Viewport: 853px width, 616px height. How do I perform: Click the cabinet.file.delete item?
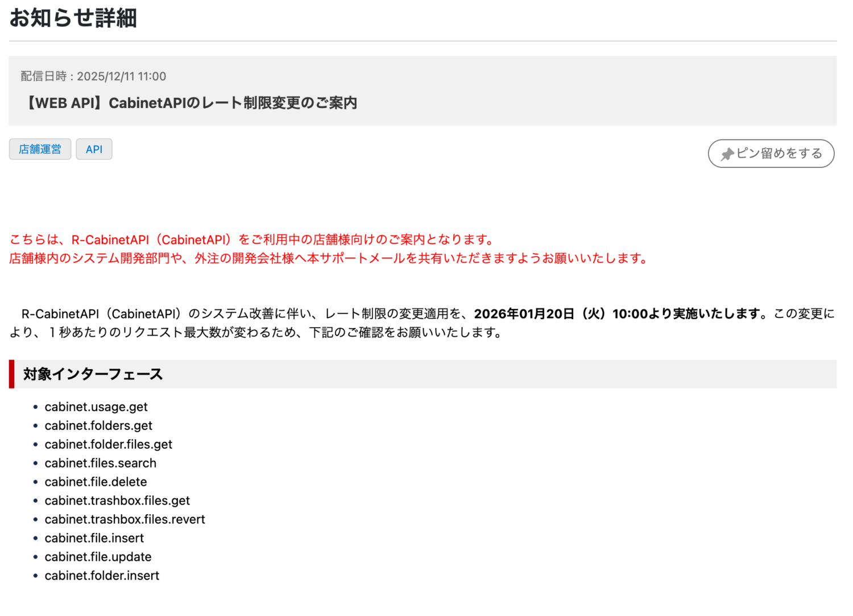[96, 482]
